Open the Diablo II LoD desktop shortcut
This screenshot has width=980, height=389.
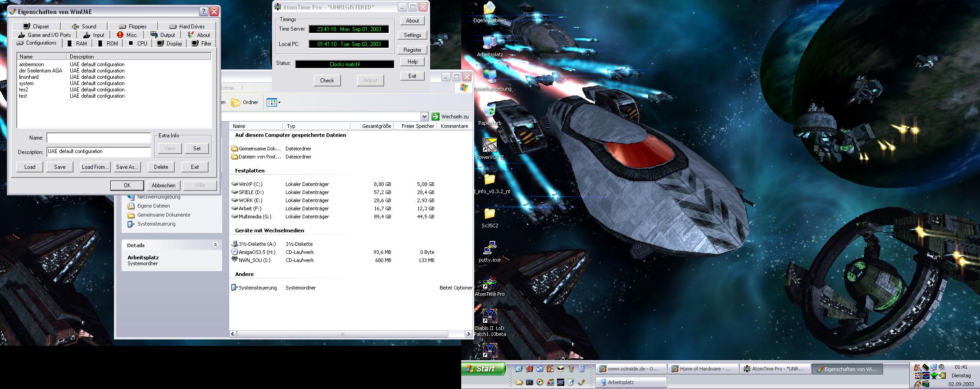[x=490, y=317]
